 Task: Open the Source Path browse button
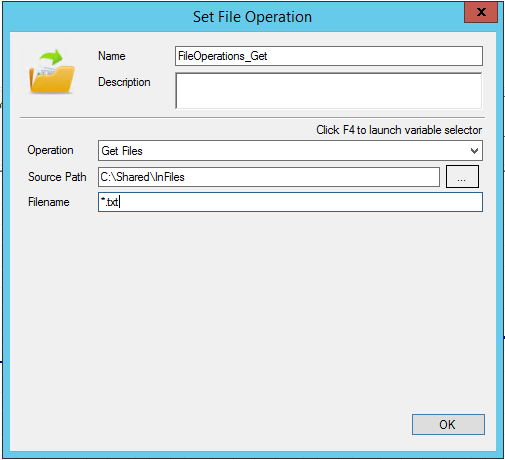click(x=462, y=177)
